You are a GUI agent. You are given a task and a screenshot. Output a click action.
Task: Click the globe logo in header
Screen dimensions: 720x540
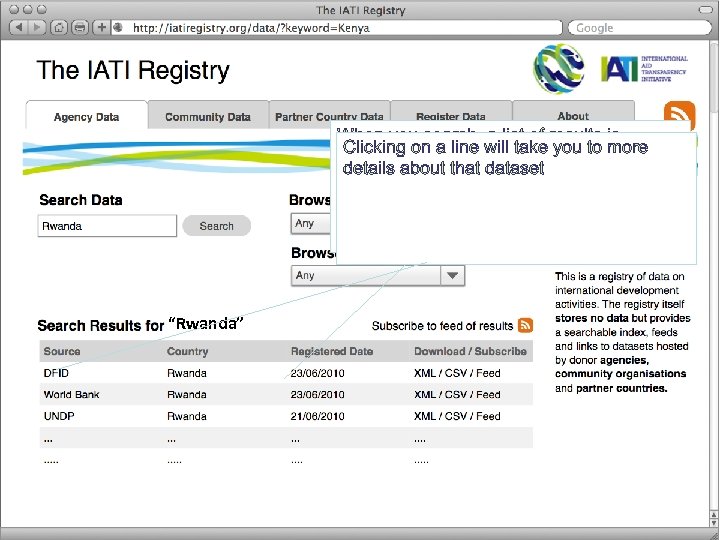pos(558,69)
